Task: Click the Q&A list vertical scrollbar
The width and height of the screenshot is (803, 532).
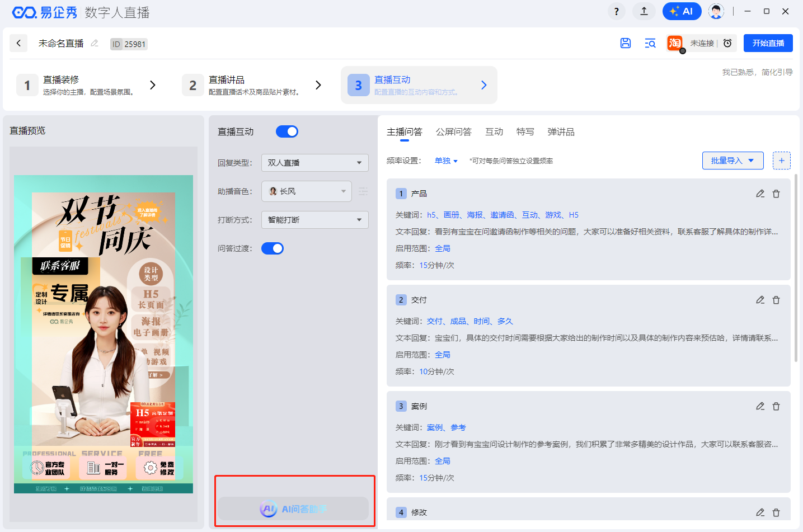Action: [796, 269]
